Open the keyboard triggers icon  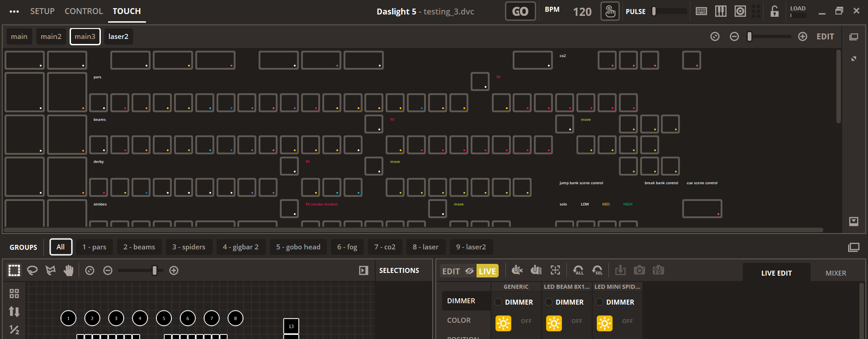click(701, 11)
